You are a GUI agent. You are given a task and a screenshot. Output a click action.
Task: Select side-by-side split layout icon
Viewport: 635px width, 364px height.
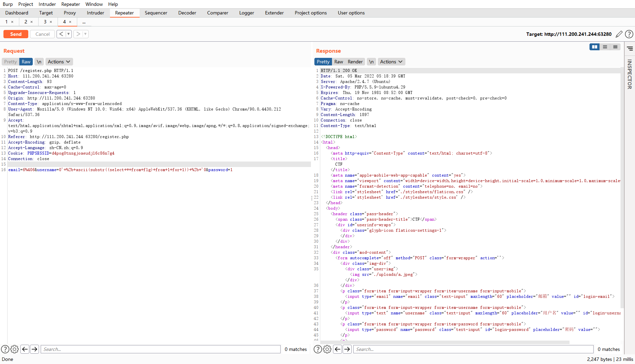click(x=595, y=47)
